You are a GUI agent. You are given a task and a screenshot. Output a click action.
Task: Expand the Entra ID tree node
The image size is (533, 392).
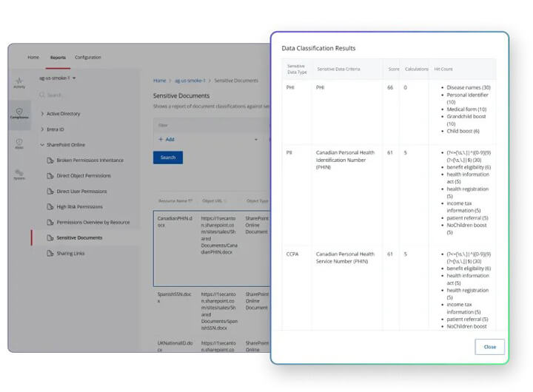tap(43, 129)
